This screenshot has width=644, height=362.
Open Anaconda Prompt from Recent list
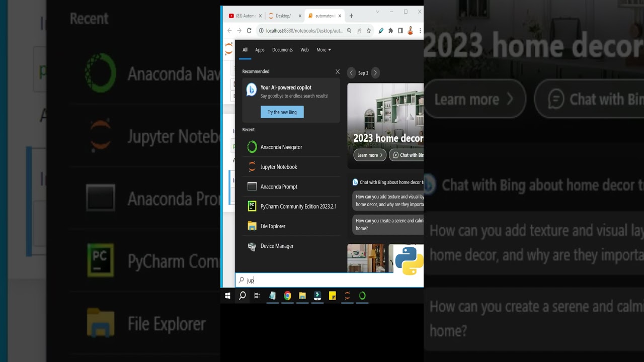(x=291, y=187)
